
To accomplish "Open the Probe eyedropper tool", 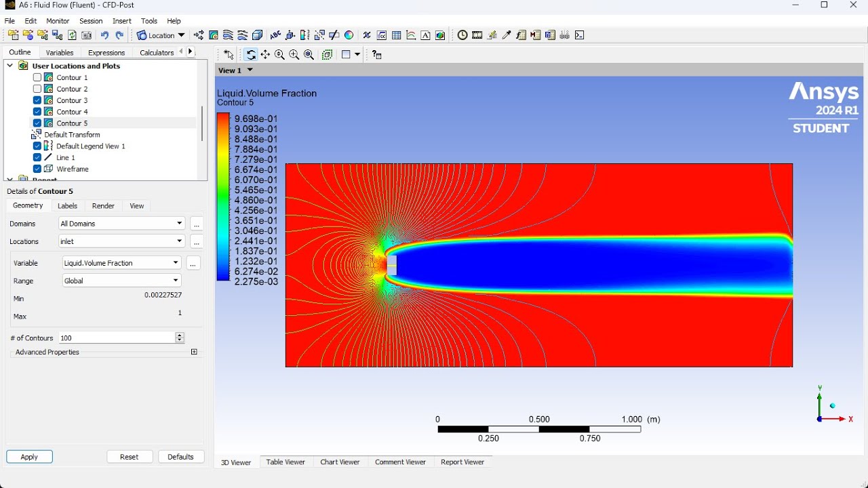I will (506, 35).
